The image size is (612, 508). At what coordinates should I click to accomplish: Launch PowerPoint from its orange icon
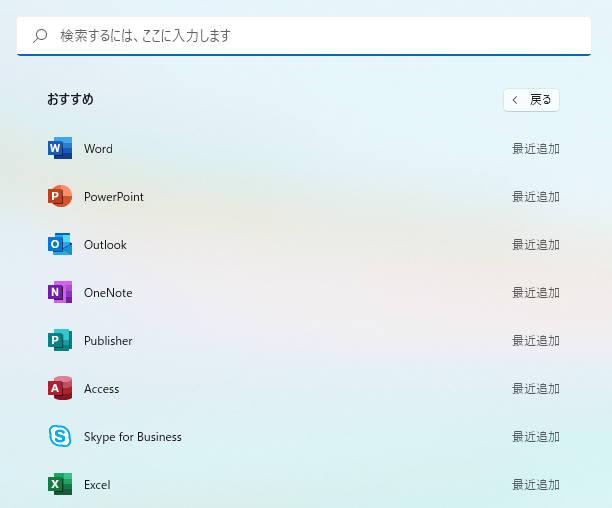[60, 196]
